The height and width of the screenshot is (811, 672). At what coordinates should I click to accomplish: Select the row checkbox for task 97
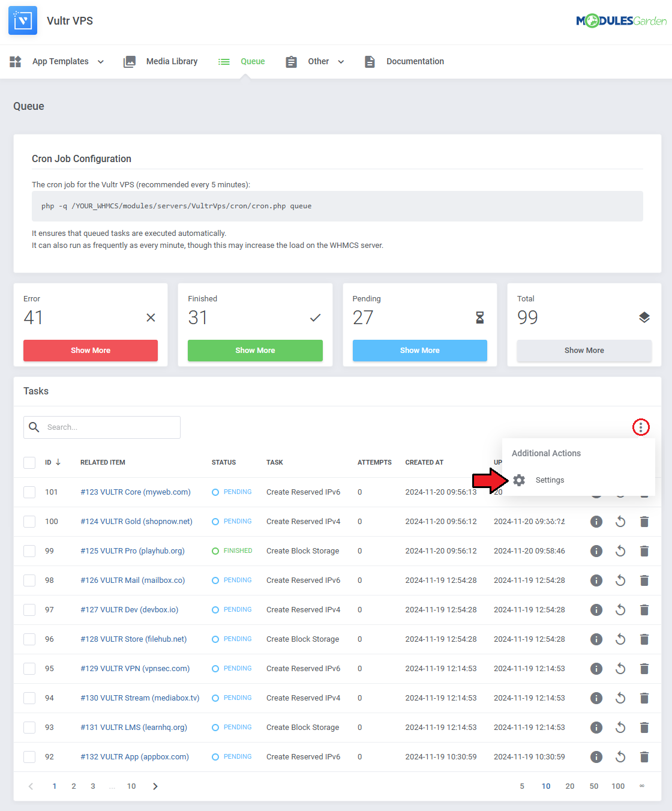point(29,610)
